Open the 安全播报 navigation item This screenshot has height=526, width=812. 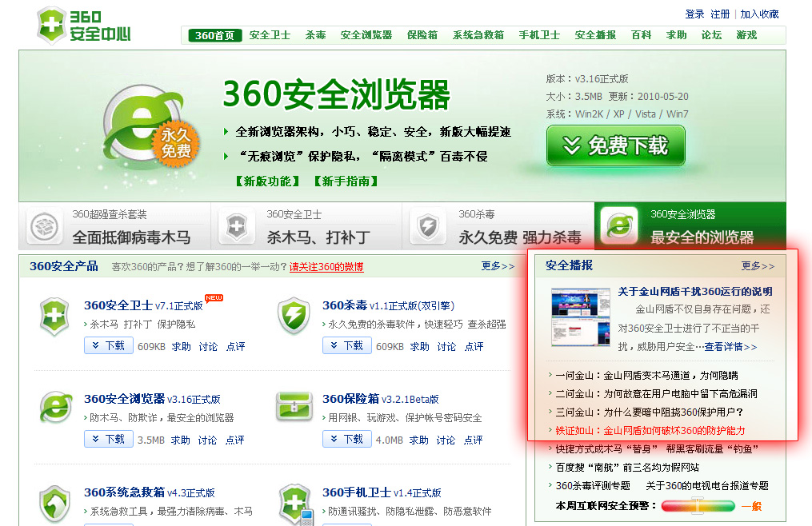[x=595, y=35]
